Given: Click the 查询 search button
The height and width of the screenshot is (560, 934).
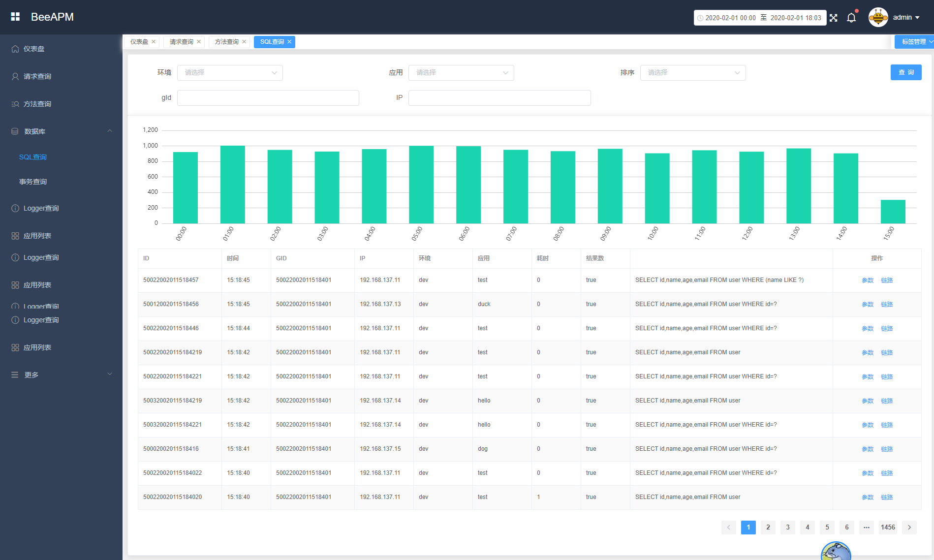Looking at the screenshot, I should tap(906, 72).
